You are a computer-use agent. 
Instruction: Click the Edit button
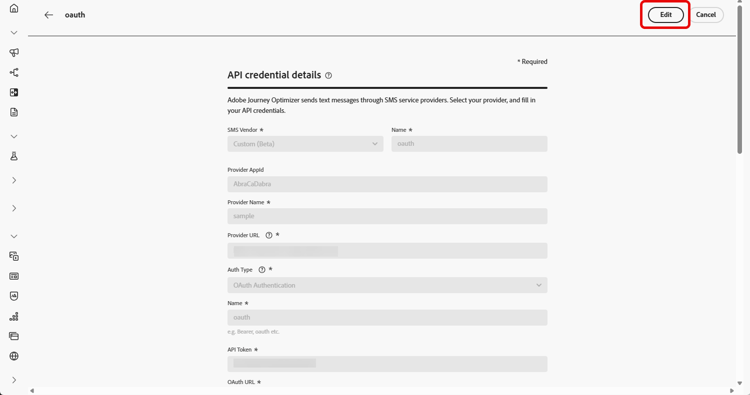666,15
